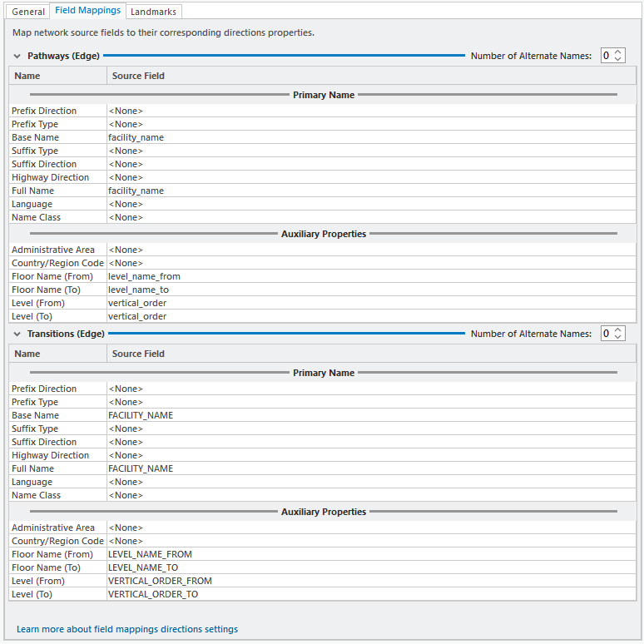Increase Pathways Number of Alternate Names
Screen dimensions: 644x644
tap(618, 52)
